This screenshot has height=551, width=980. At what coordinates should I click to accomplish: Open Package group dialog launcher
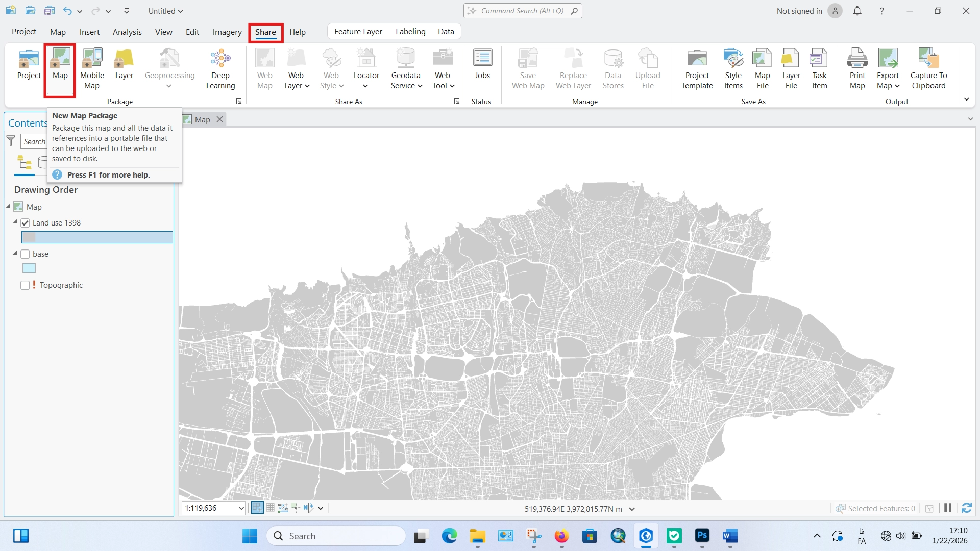[238, 102]
